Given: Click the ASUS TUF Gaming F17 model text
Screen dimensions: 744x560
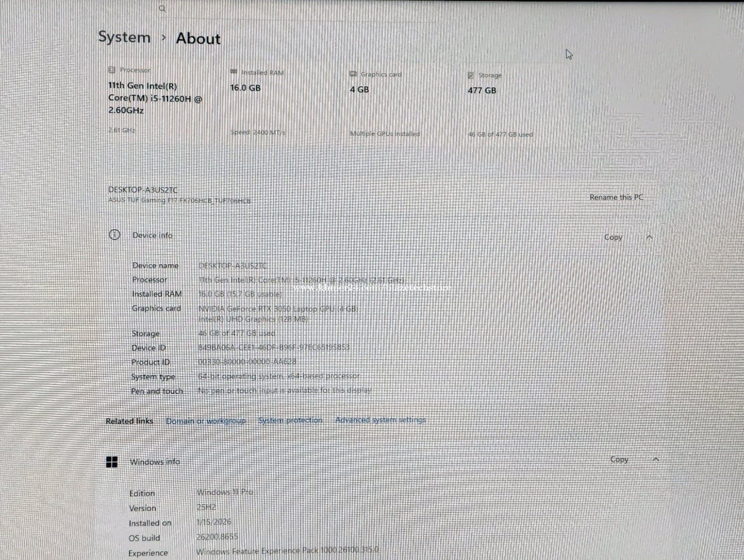Looking at the screenshot, I should (x=179, y=201).
